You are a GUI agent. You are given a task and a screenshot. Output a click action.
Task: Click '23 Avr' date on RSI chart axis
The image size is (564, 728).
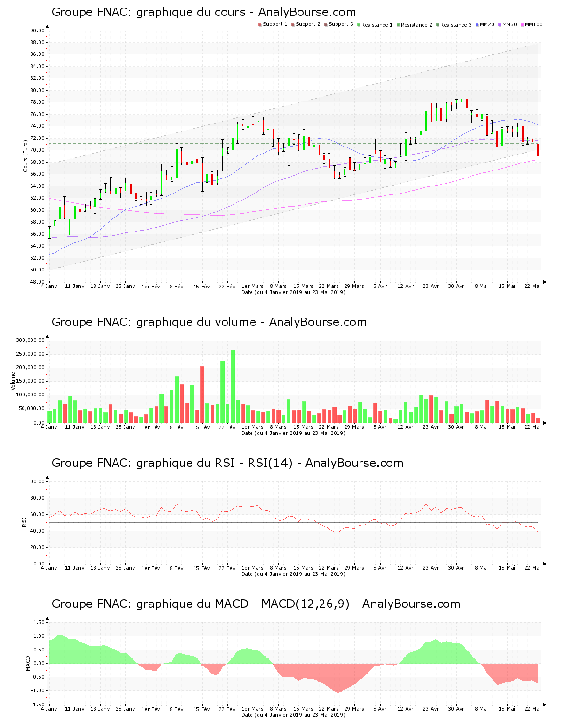[x=431, y=568]
